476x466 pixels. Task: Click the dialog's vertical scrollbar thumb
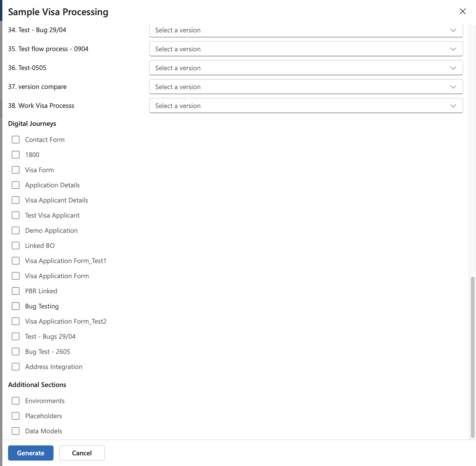(x=473, y=357)
